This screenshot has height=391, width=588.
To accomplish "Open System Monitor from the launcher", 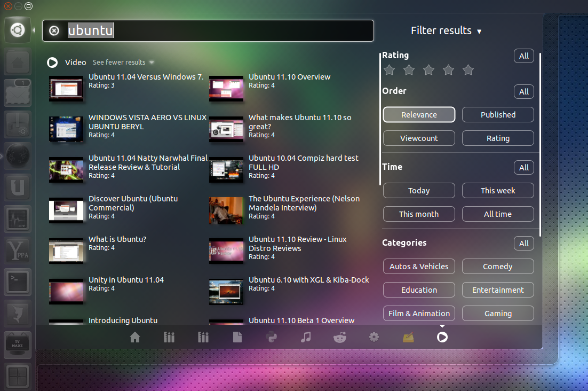I will pyautogui.click(x=17, y=219).
